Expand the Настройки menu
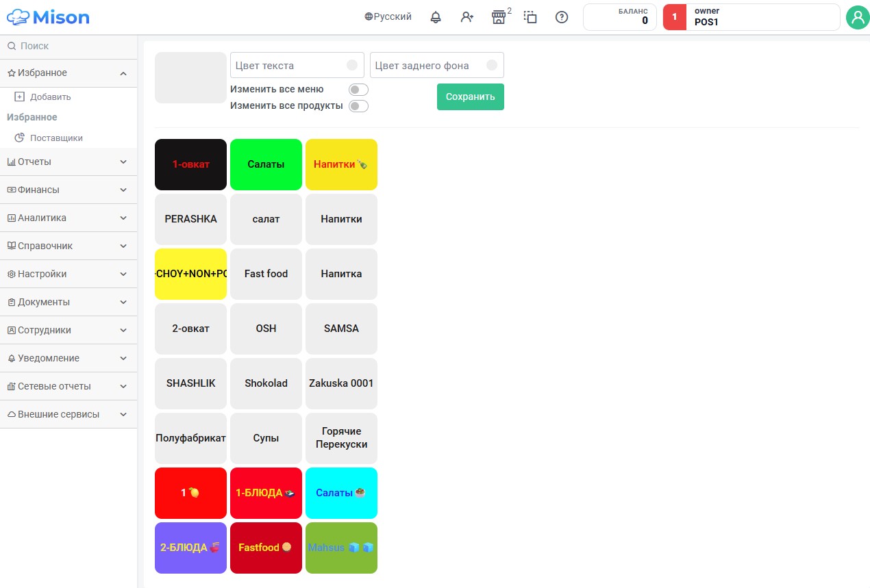Viewport: 870px width, 588px height. pos(69,274)
